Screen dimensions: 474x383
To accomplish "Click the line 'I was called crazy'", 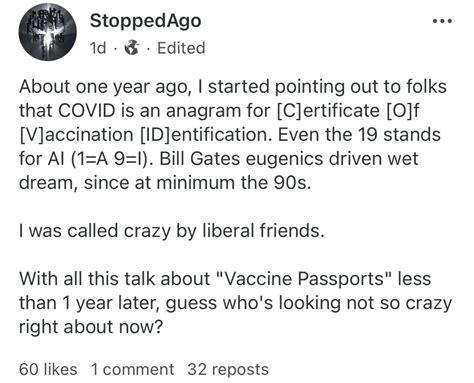I will point(172,231).
